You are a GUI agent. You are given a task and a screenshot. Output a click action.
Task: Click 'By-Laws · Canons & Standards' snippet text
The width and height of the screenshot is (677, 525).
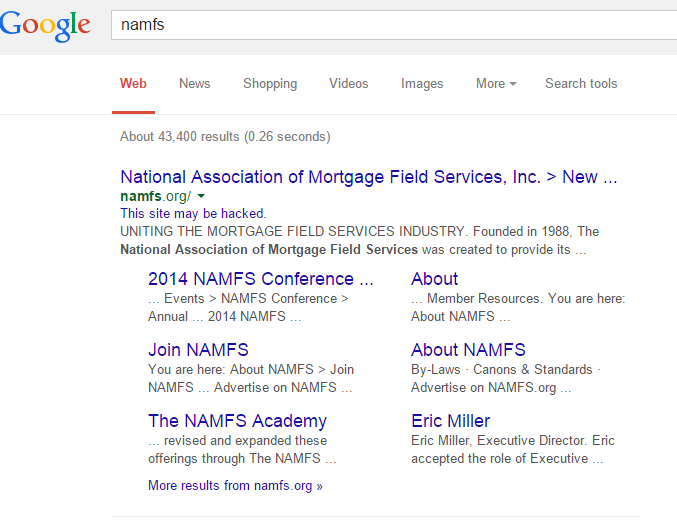(502, 370)
